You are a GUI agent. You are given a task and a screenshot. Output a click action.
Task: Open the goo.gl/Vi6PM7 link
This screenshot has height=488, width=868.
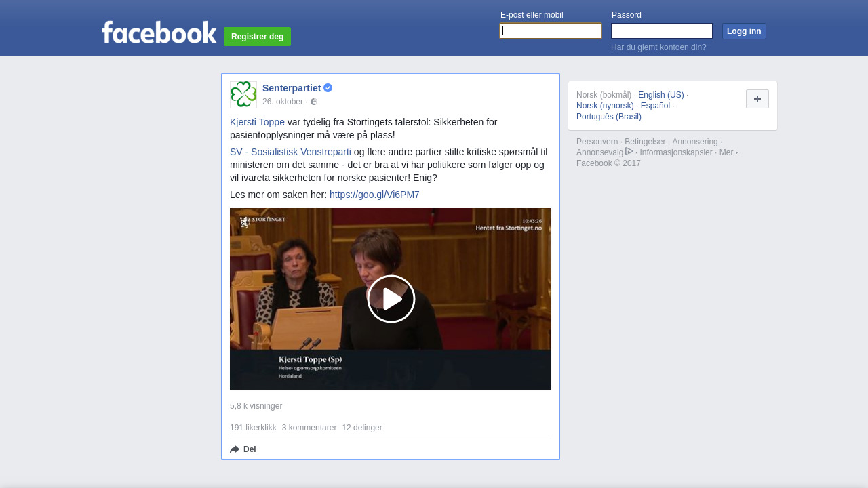[374, 195]
